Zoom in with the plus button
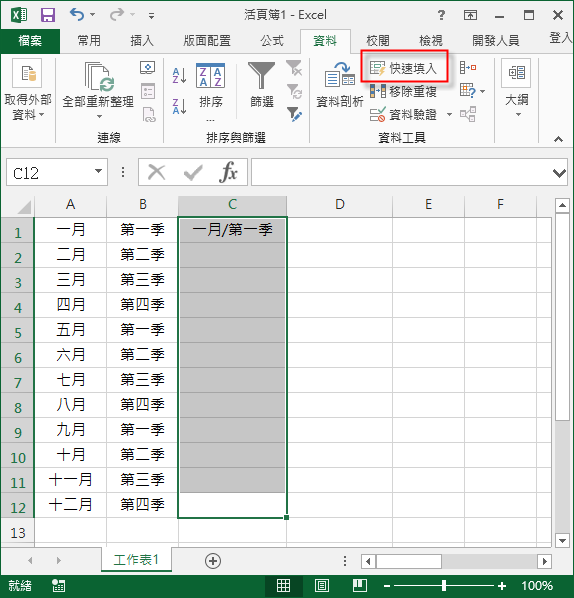The width and height of the screenshot is (574, 598). [502, 586]
